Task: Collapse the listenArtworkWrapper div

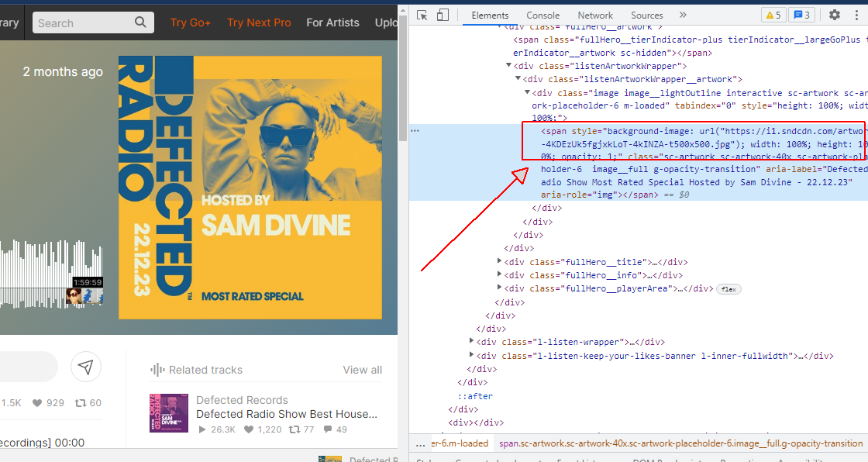Action: pyautogui.click(x=508, y=65)
